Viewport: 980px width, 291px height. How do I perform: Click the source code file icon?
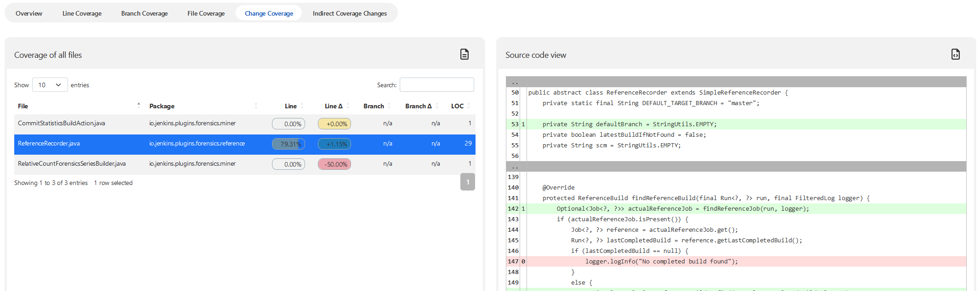pyautogui.click(x=955, y=54)
